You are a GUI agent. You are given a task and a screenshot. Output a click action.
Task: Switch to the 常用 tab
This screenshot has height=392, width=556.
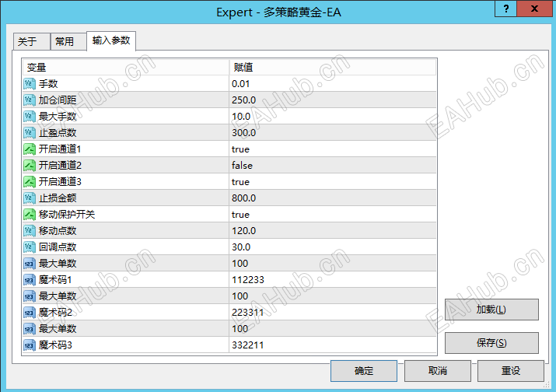tap(68, 41)
